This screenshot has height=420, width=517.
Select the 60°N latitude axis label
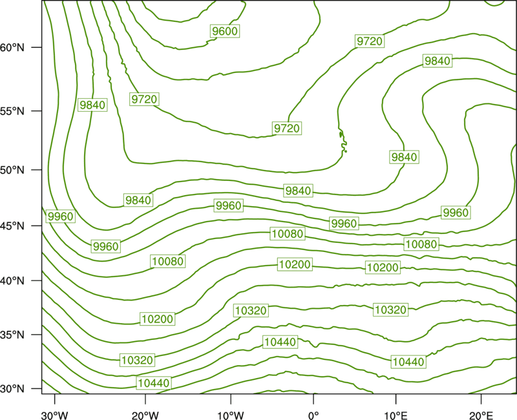12,48
